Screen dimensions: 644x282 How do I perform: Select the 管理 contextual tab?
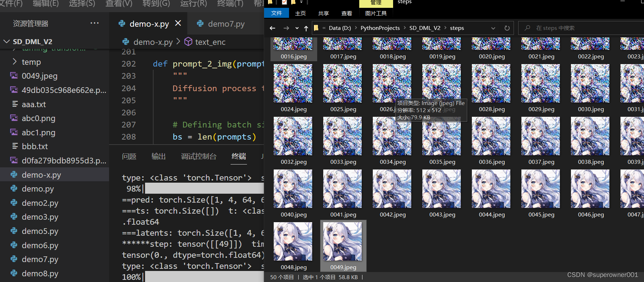pos(376,3)
